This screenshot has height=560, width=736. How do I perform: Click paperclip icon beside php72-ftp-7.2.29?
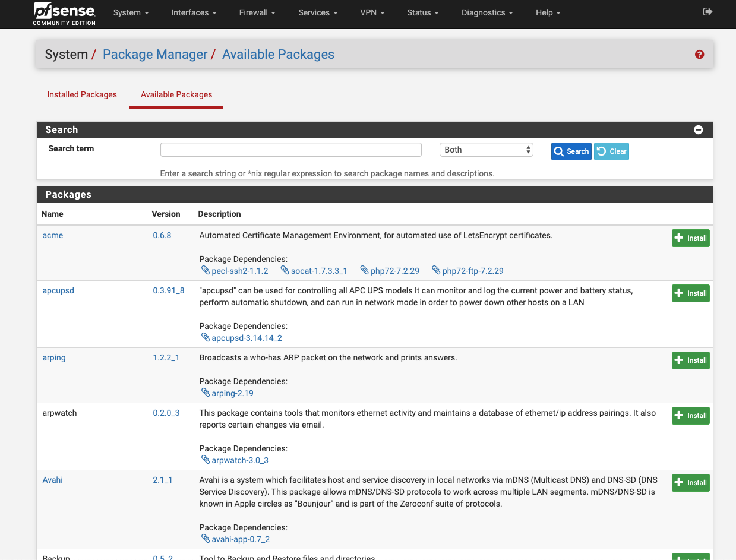[x=437, y=271]
